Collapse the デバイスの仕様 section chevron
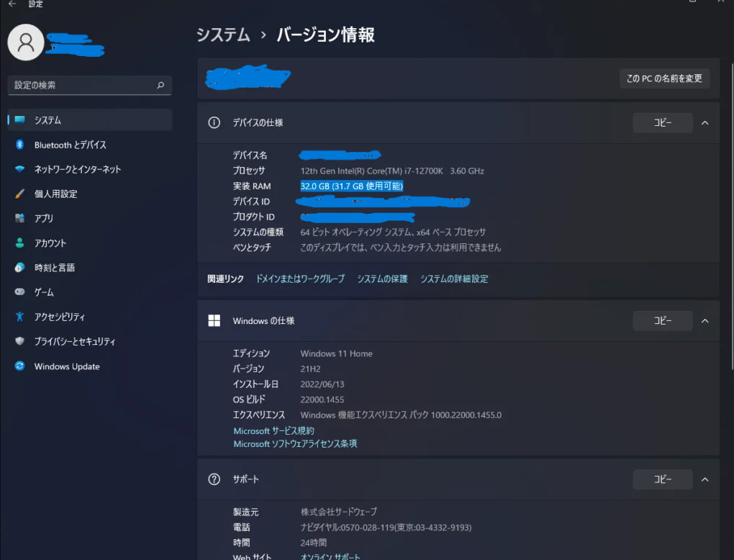Screen dimensions: 734x560 (705, 122)
